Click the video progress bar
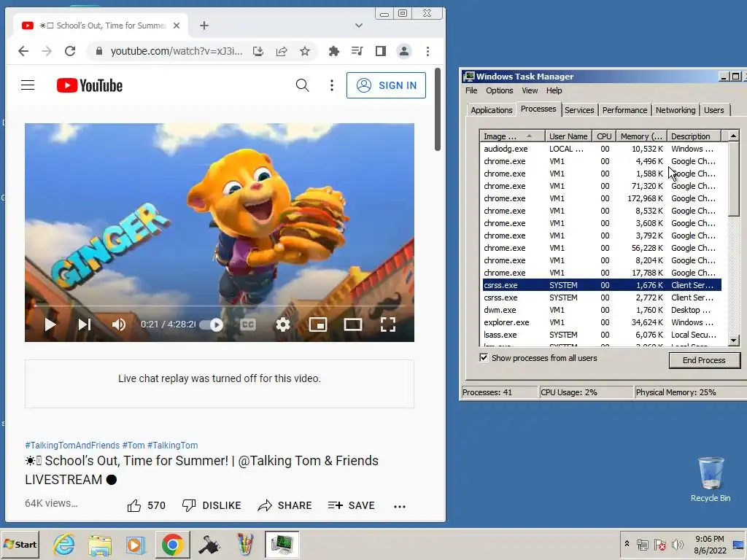 point(219,306)
